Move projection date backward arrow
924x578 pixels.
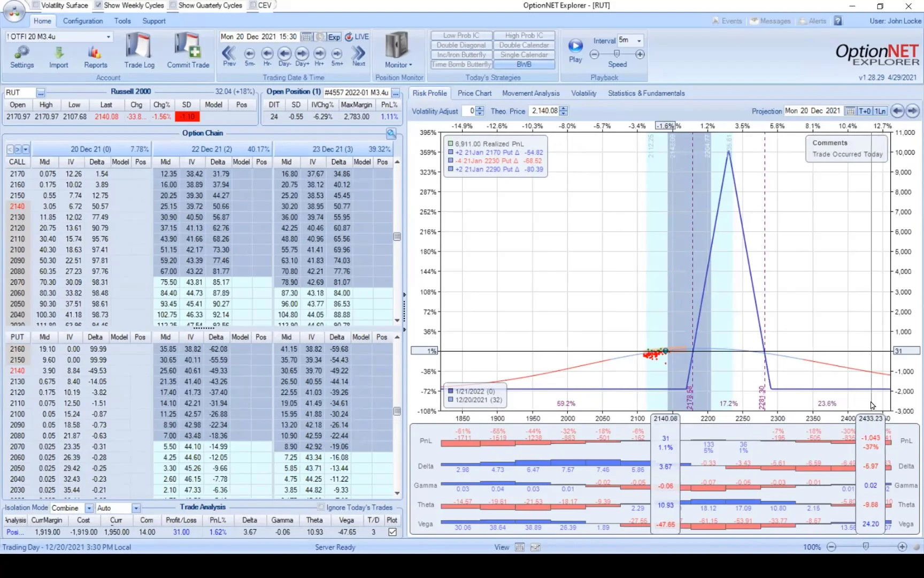[x=897, y=111]
